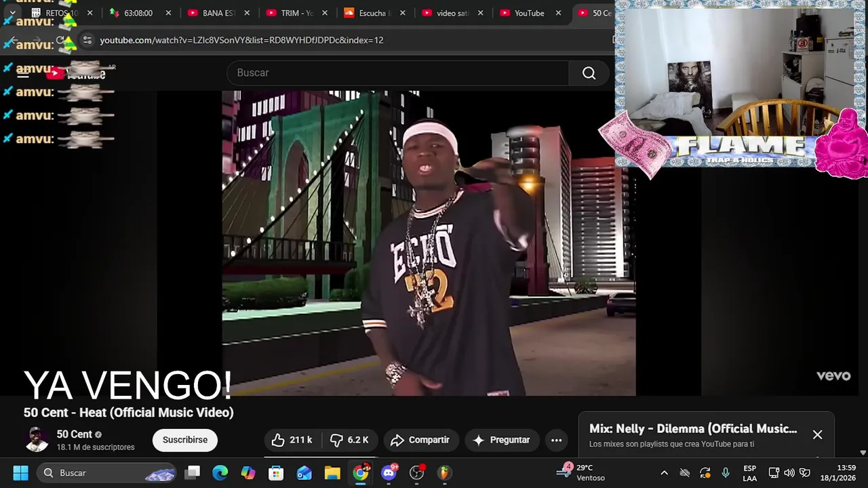
Task: Open Task View from the taskbar
Action: tap(193, 472)
